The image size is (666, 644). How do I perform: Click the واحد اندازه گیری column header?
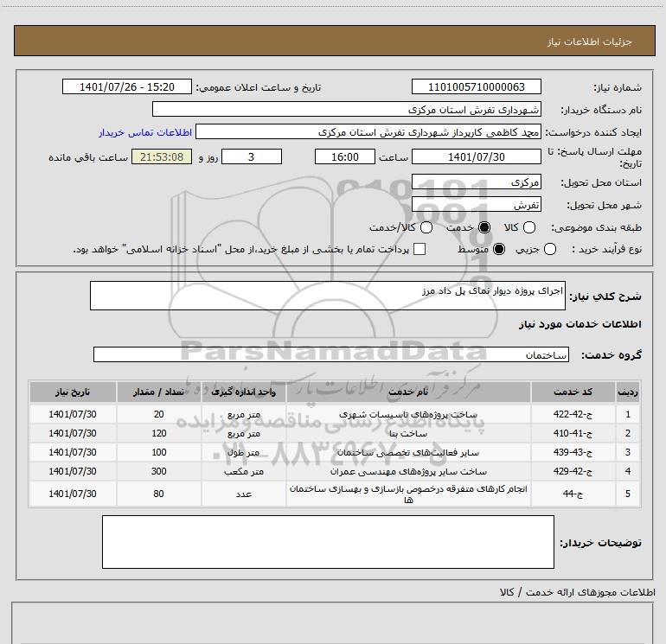click(243, 392)
